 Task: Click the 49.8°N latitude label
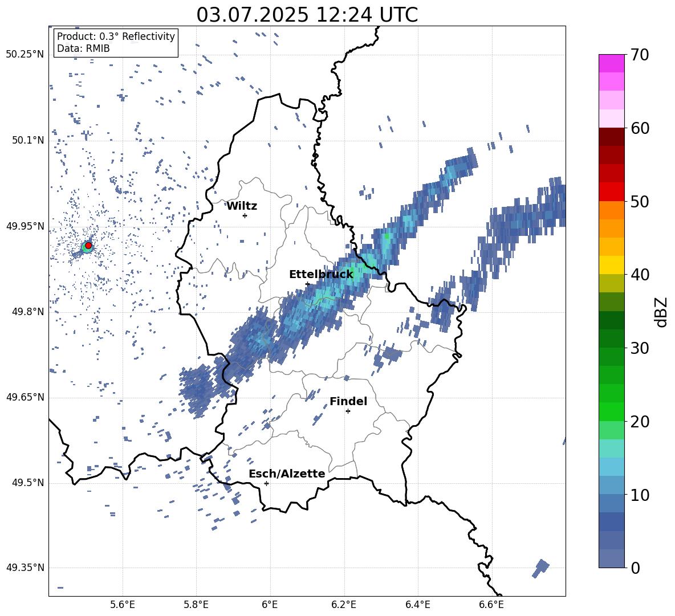click(x=28, y=312)
